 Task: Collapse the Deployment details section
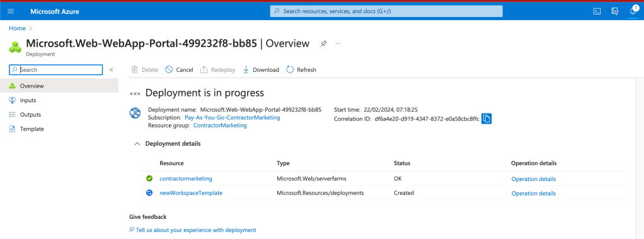[137, 144]
